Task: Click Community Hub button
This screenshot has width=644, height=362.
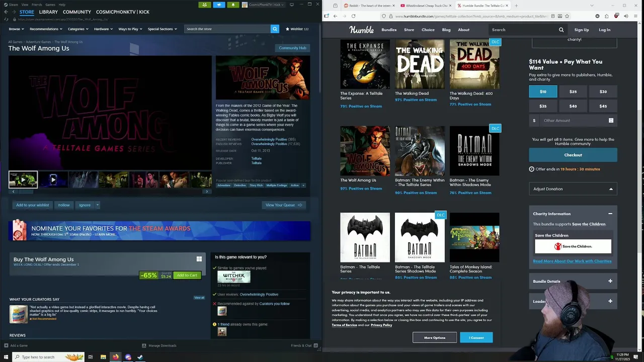Action: click(x=292, y=48)
